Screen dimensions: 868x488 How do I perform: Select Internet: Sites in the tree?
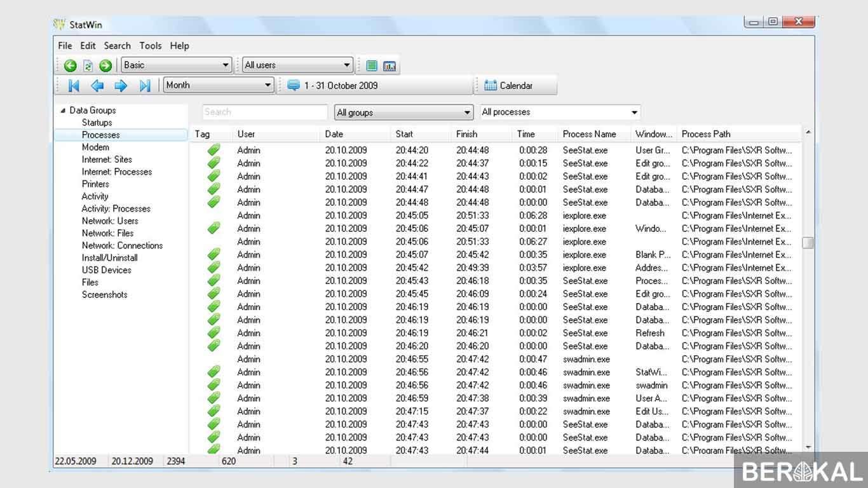pos(107,159)
